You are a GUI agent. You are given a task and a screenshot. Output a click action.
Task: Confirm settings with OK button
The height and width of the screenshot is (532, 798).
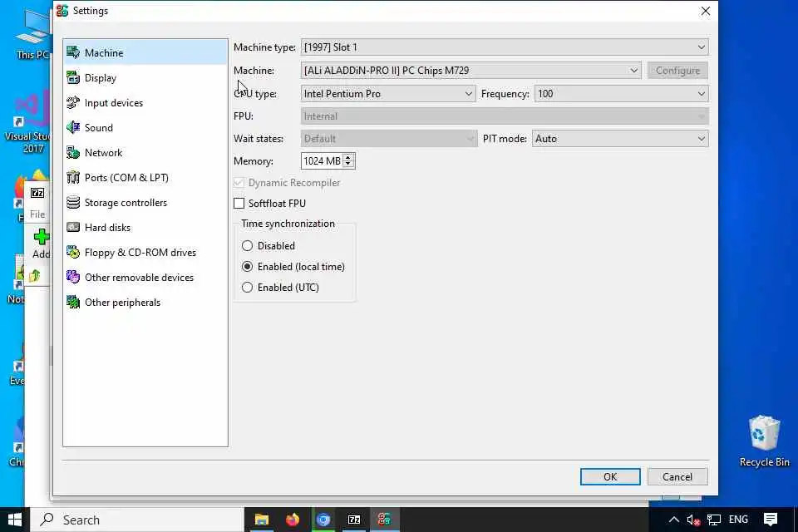point(610,476)
